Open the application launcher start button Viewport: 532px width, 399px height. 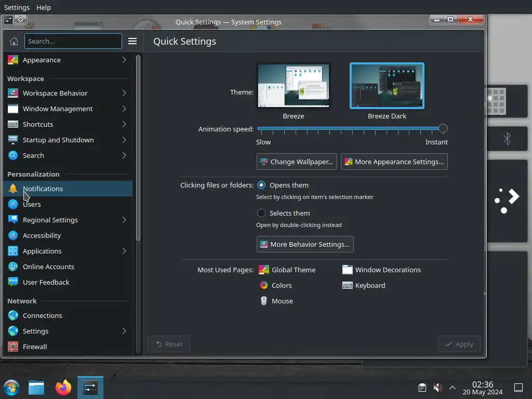tap(11, 388)
